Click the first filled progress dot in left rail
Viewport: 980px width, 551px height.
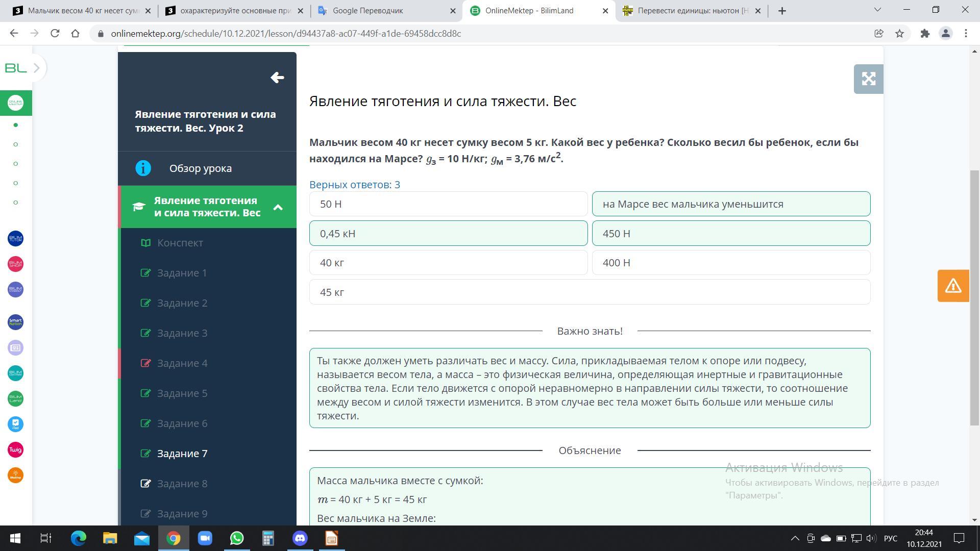coord(16,125)
